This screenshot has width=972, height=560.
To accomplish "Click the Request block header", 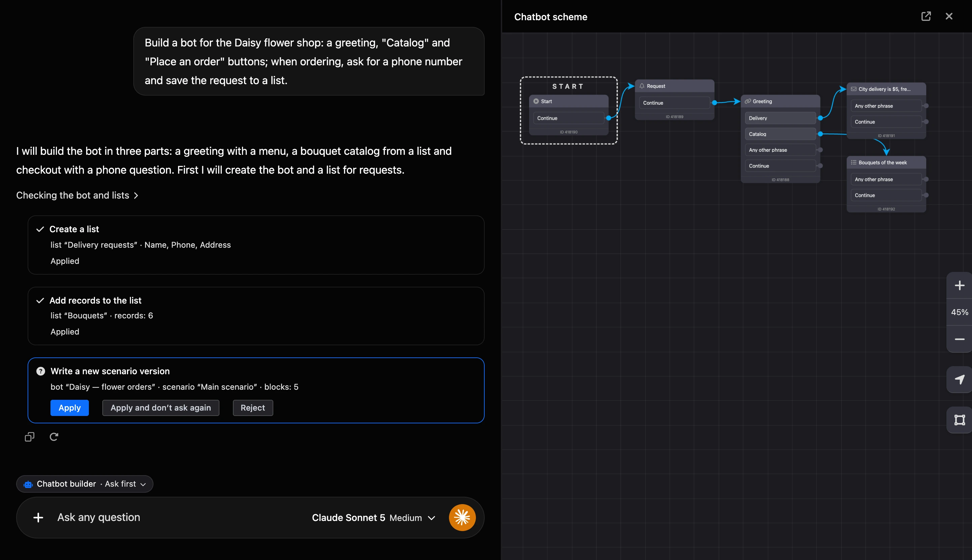I will [x=674, y=86].
